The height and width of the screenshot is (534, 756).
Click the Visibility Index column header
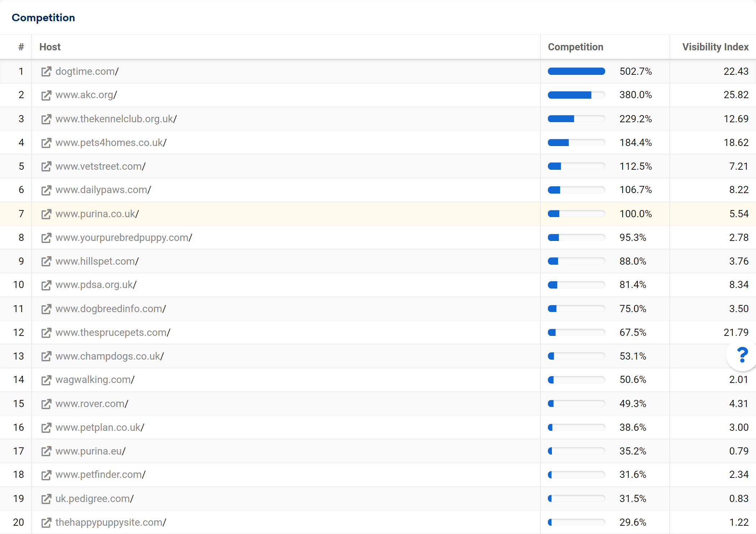coord(715,47)
